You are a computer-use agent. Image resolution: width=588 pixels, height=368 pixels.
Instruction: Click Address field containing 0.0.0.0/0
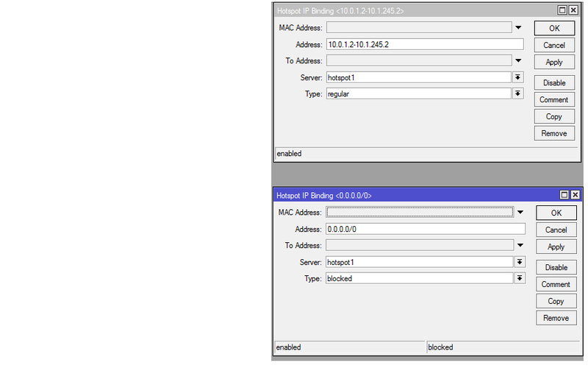(x=426, y=229)
